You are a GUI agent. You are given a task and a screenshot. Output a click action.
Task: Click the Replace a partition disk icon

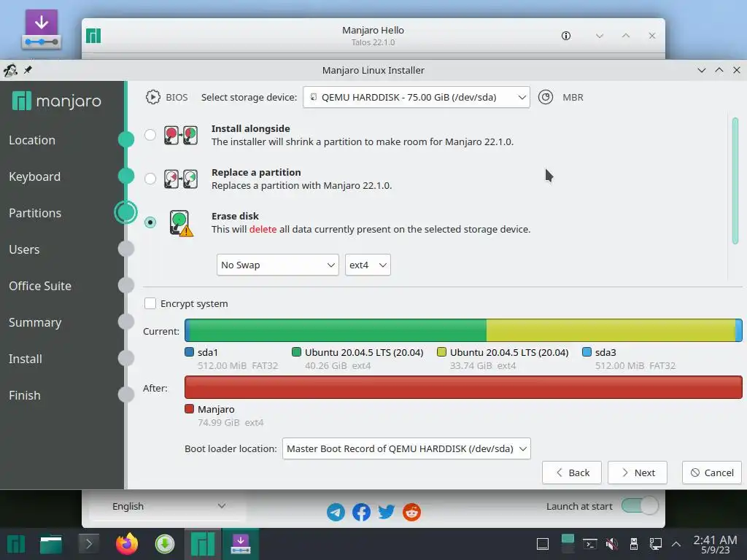[181, 179]
